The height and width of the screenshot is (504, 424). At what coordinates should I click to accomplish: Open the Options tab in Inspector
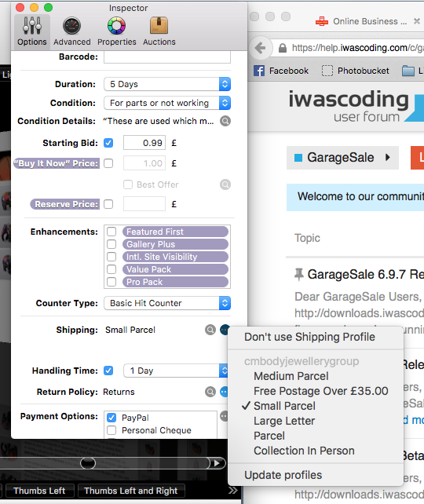tap(32, 31)
